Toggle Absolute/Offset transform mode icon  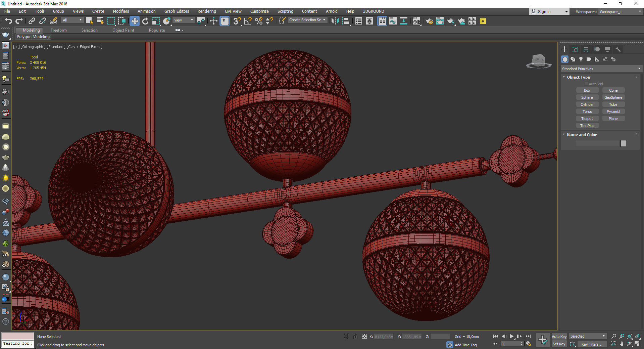click(x=364, y=336)
